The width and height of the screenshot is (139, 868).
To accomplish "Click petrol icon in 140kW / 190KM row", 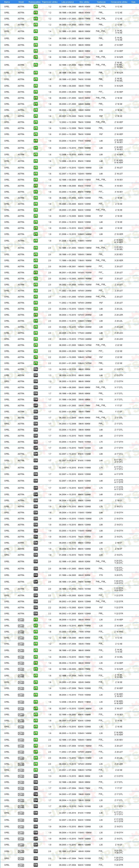I will coord(35,267).
